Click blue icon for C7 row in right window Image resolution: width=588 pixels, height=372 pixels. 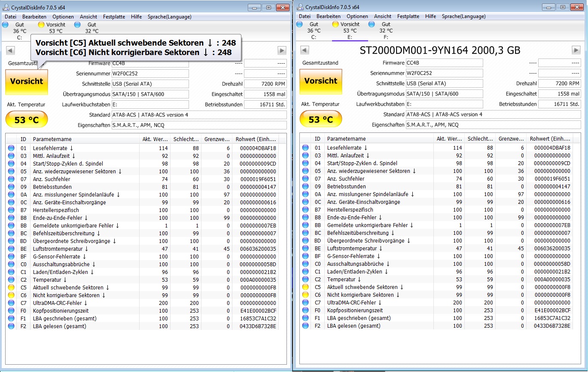[305, 303]
